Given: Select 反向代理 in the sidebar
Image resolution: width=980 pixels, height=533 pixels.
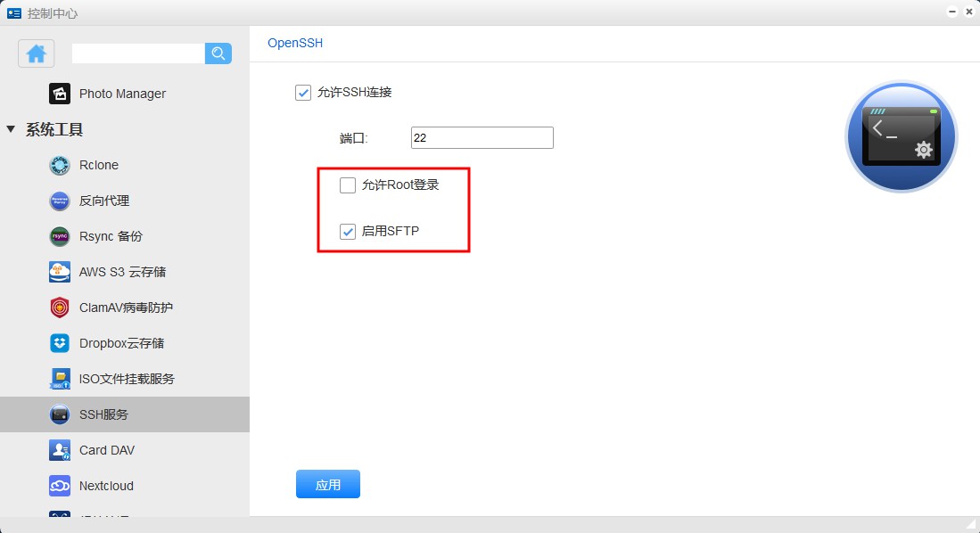Looking at the screenshot, I should click(104, 201).
